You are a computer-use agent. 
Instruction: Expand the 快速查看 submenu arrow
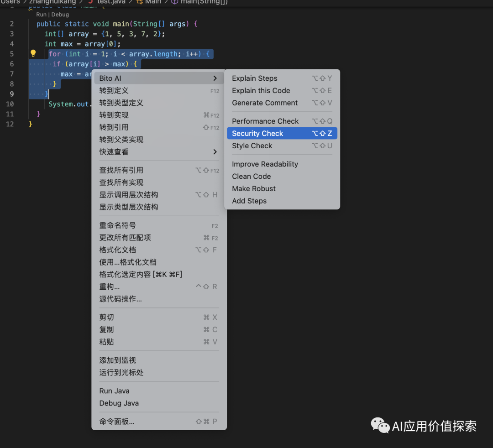215,152
